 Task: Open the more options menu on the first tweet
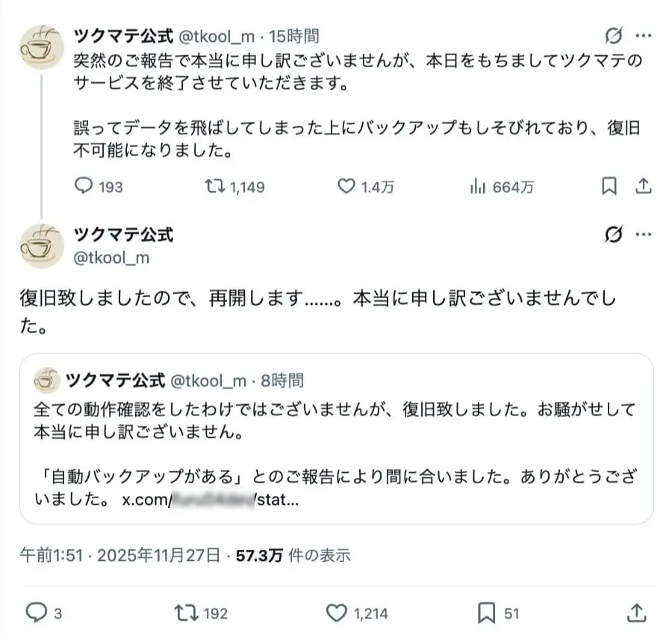(644, 34)
